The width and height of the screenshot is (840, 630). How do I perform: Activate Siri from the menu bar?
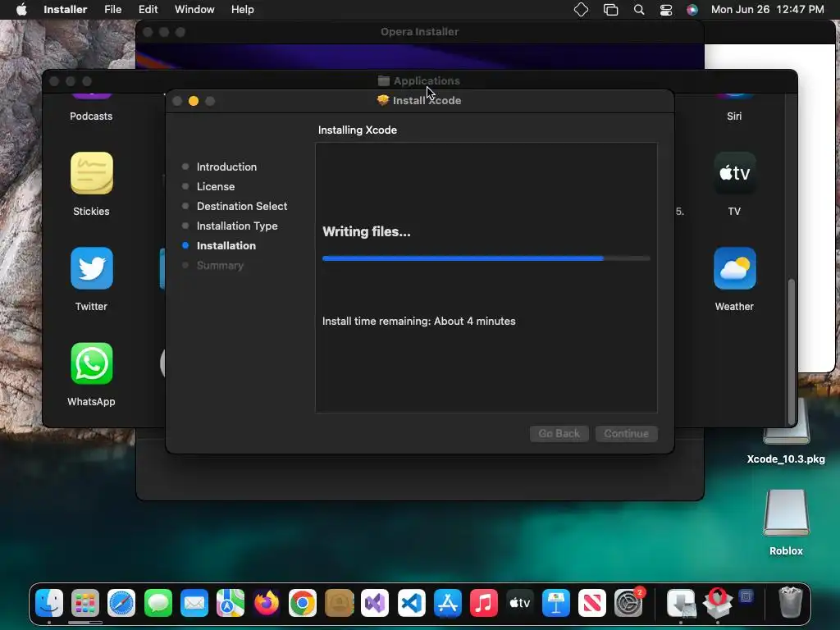(x=692, y=10)
